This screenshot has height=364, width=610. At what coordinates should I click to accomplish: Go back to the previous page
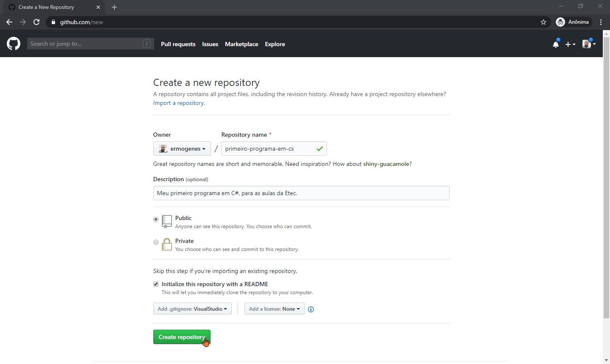[9, 22]
